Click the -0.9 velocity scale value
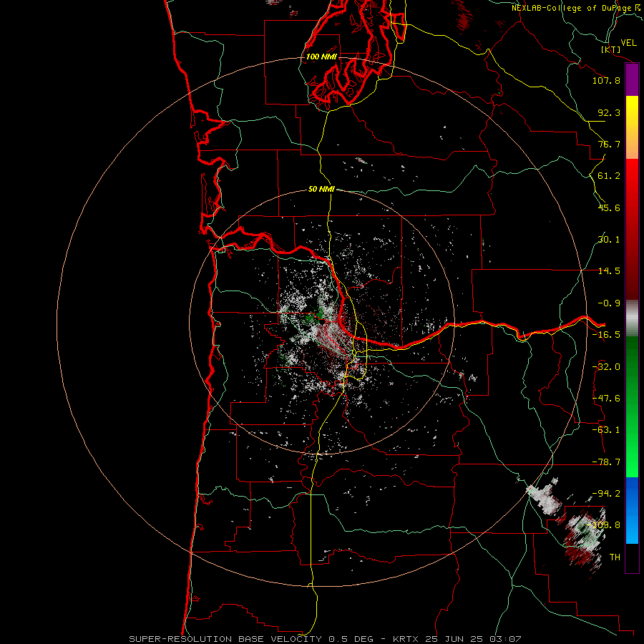Screen dimensions: 644x644 [609, 303]
